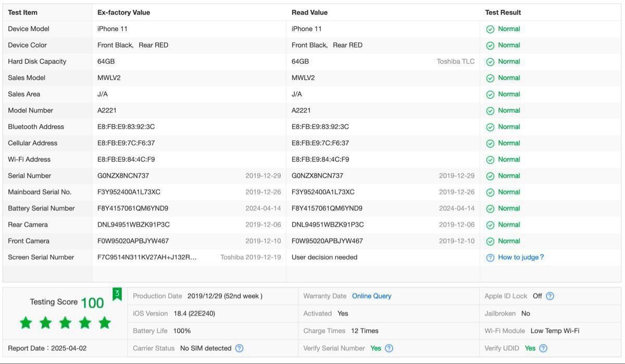Click the 'Toshiba 2019-12-19' screen date

251,257
